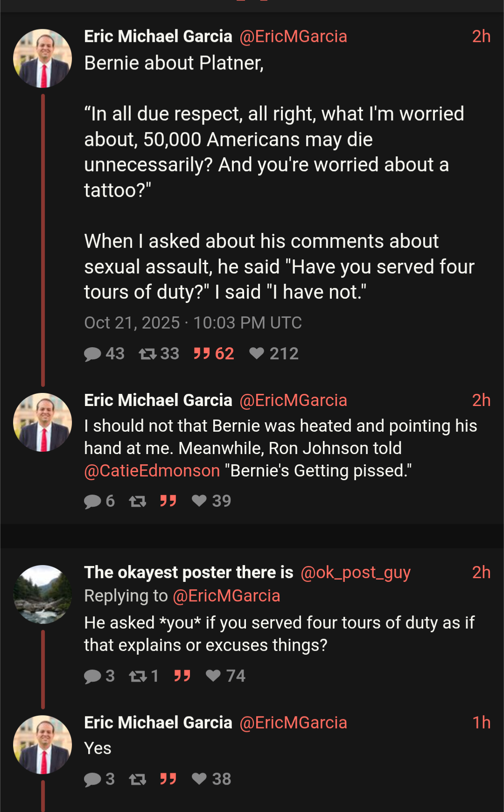Open 'The okayest poster there is' display name

(189, 573)
